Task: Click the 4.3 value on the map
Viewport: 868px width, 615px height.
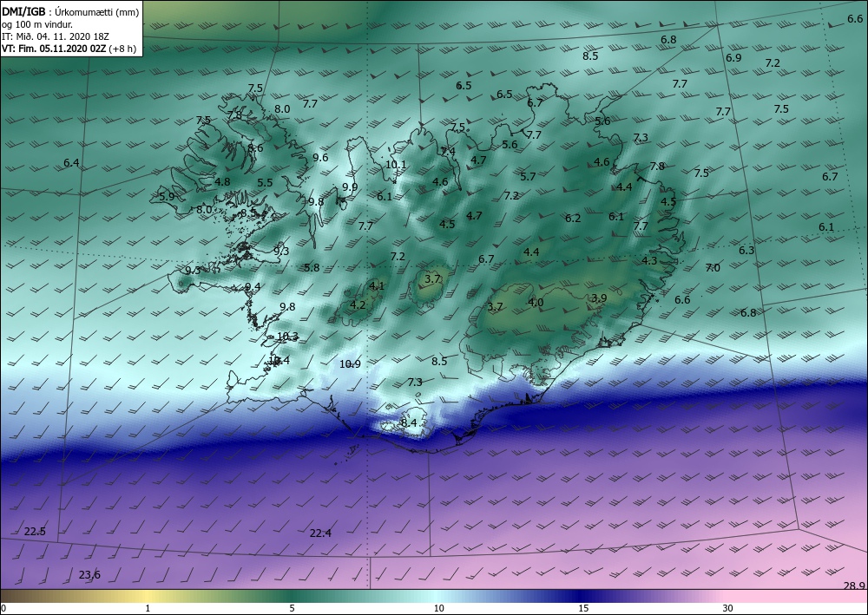Action: pyautogui.click(x=649, y=260)
